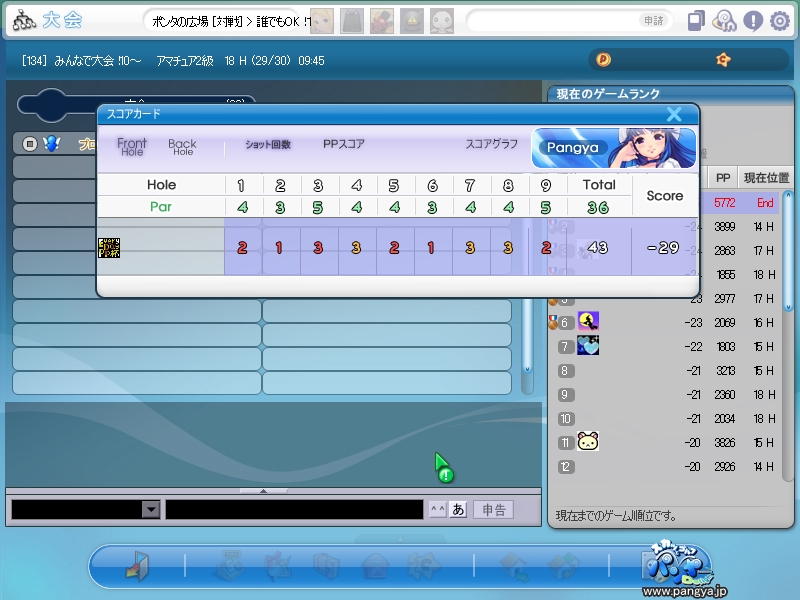The height and width of the screenshot is (600, 800).
Task: Click the faded cash register icon in bottom bar
Action: (x=231, y=566)
